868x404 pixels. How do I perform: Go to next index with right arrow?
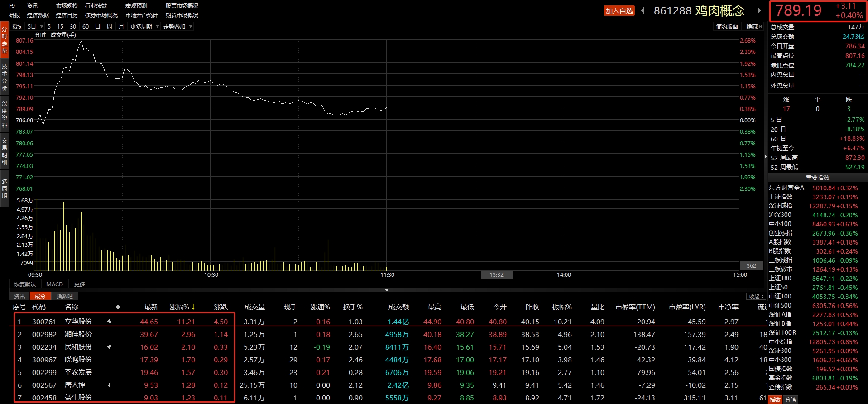point(759,10)
